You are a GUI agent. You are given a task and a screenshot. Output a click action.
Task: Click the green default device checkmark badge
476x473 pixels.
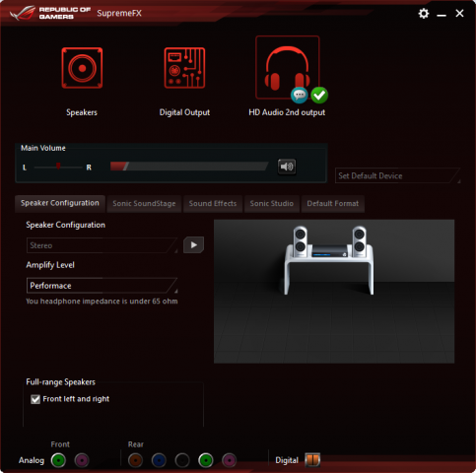(319, 96)
